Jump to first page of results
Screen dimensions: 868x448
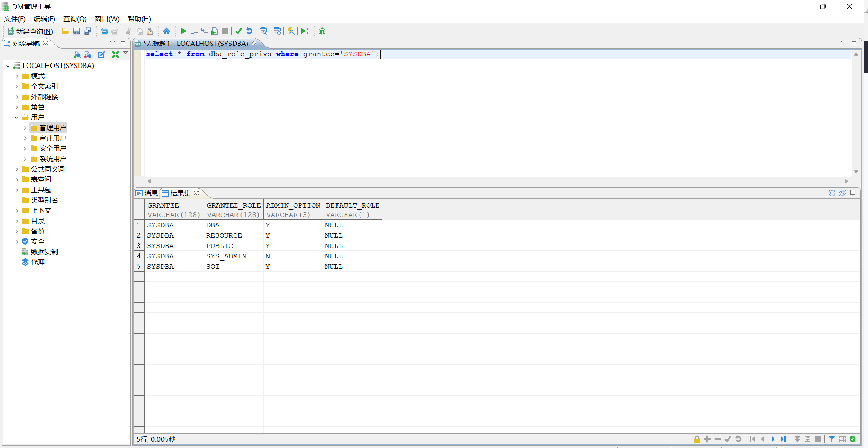tap(752, 439)
